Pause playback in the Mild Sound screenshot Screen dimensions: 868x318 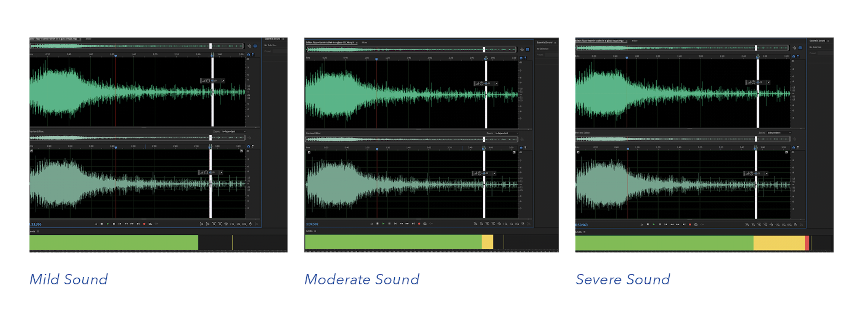[114, 224]
